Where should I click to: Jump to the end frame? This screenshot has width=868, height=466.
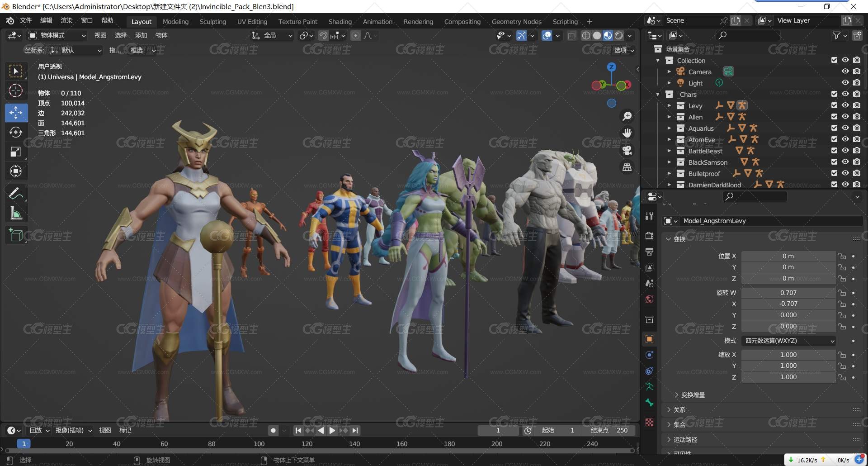click(355, 430)
